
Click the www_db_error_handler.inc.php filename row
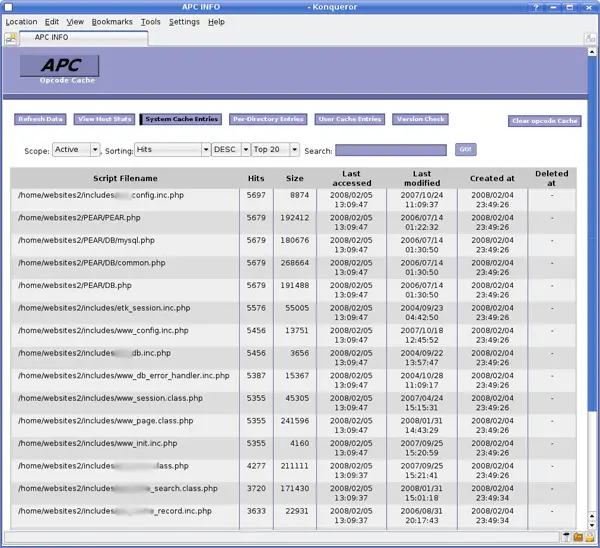click(x=124, y=376)
